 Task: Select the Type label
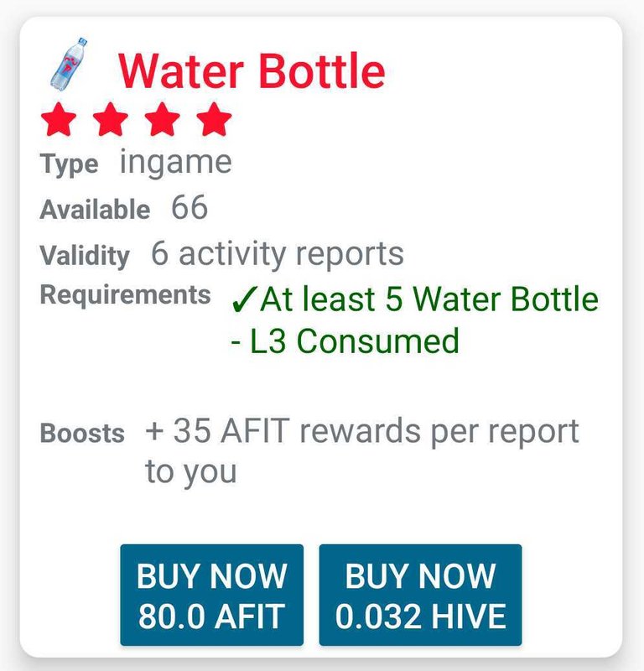tap(69, 164)
